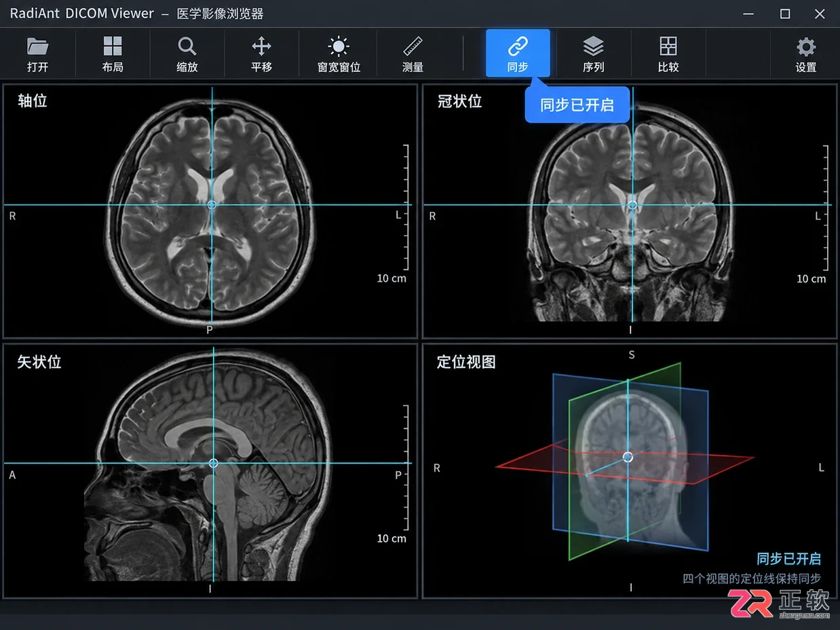Maximize the RadiAnt window
Image resolution: width=840 pixels, height=630 pixels.
click(x=784, y=14)
